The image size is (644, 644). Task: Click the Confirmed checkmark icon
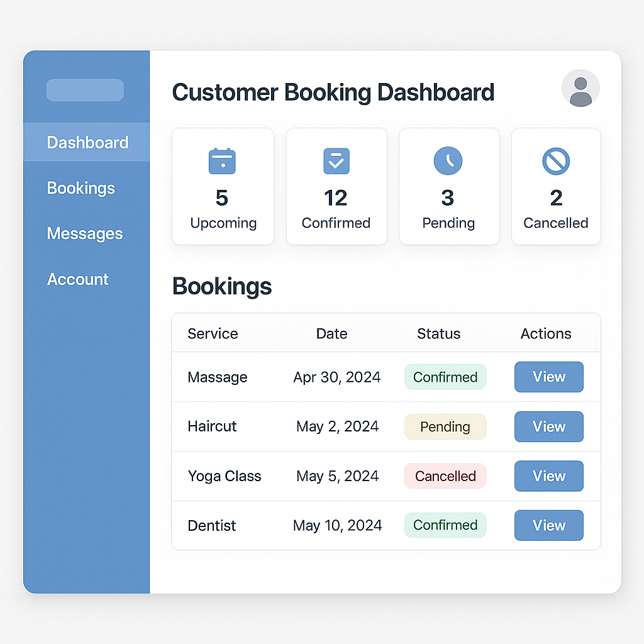click(x=336, y=161)
